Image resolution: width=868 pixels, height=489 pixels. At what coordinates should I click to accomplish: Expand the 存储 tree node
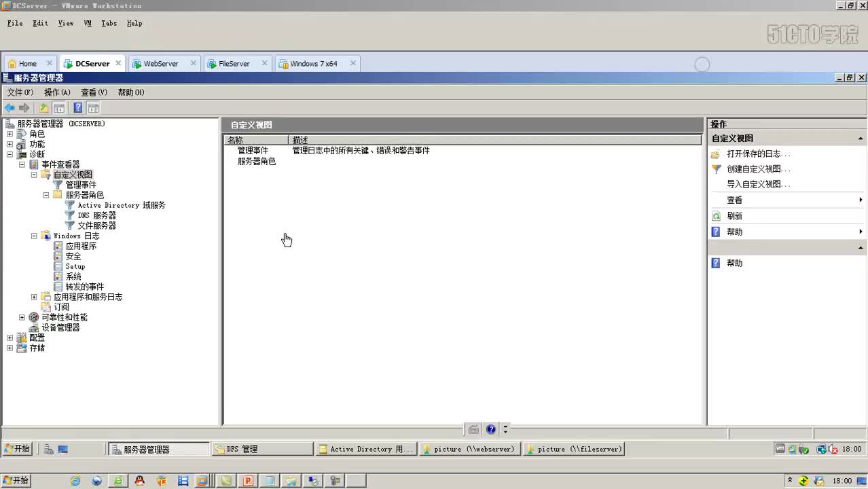click(x=10, y=348)
